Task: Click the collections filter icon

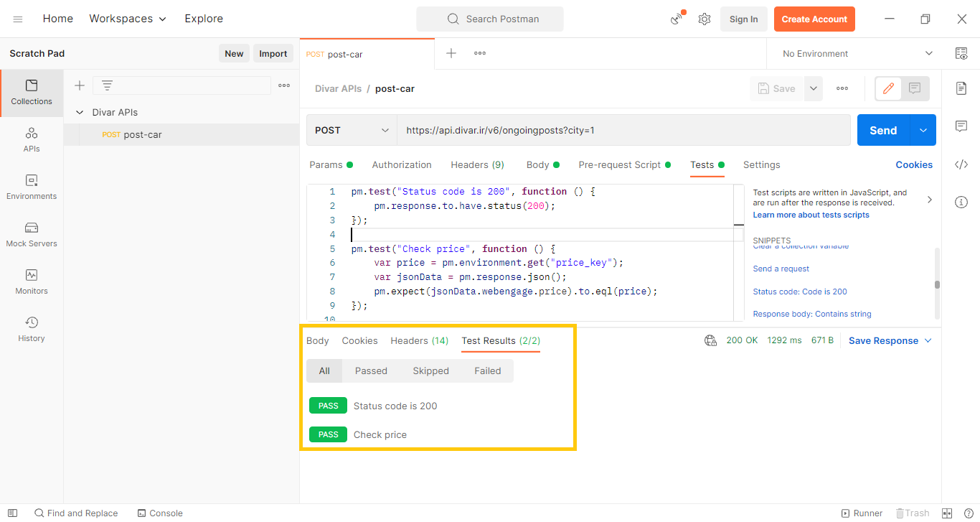Action: pos(107,85)
